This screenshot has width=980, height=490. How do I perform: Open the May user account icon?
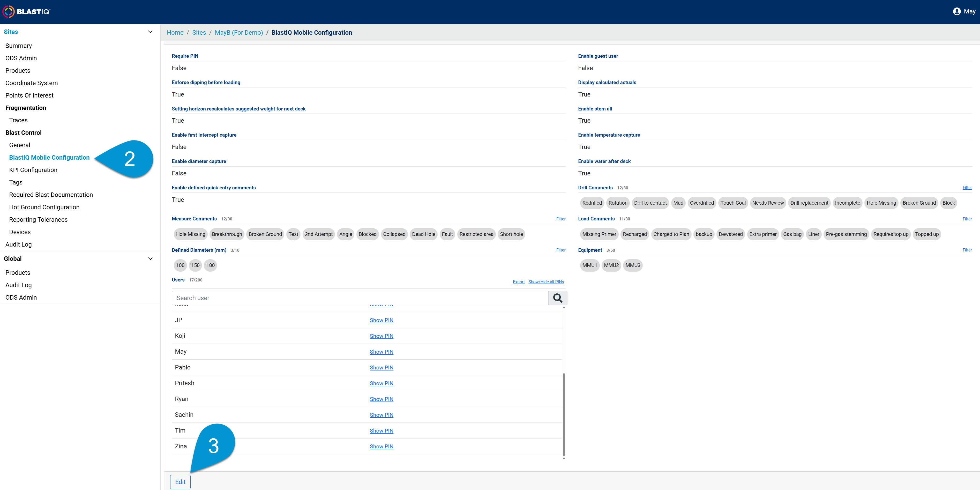pyautogui.click(x=956, y=11)
